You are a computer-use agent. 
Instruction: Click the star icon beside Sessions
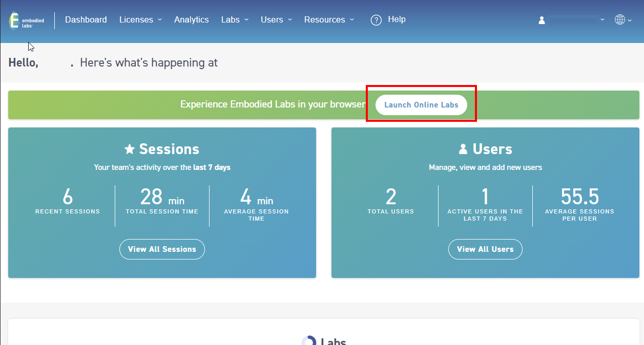130,149
